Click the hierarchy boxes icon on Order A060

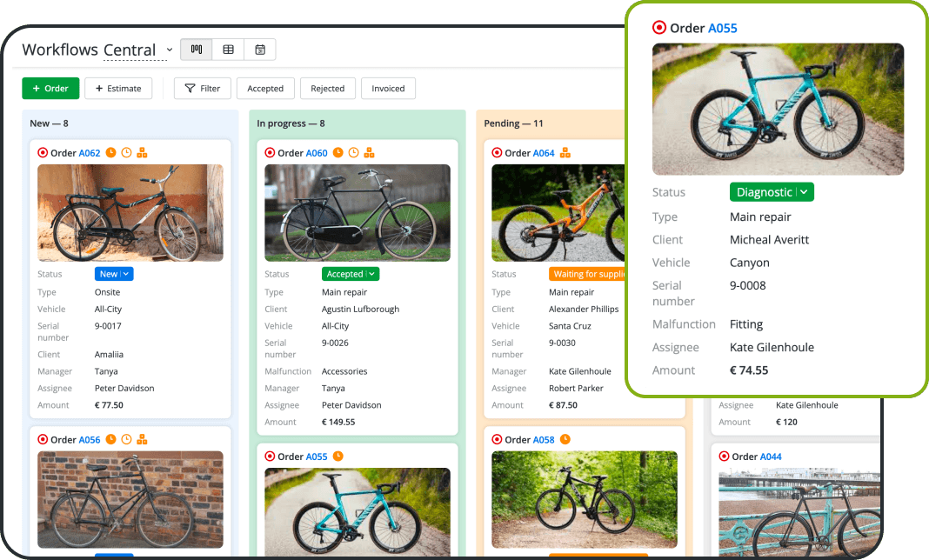(x=369, y=153)
